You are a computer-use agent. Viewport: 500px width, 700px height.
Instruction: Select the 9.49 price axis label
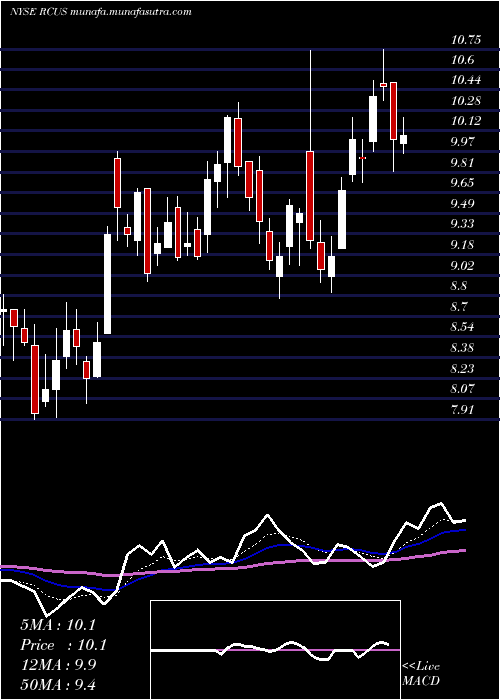click(462, 204)
